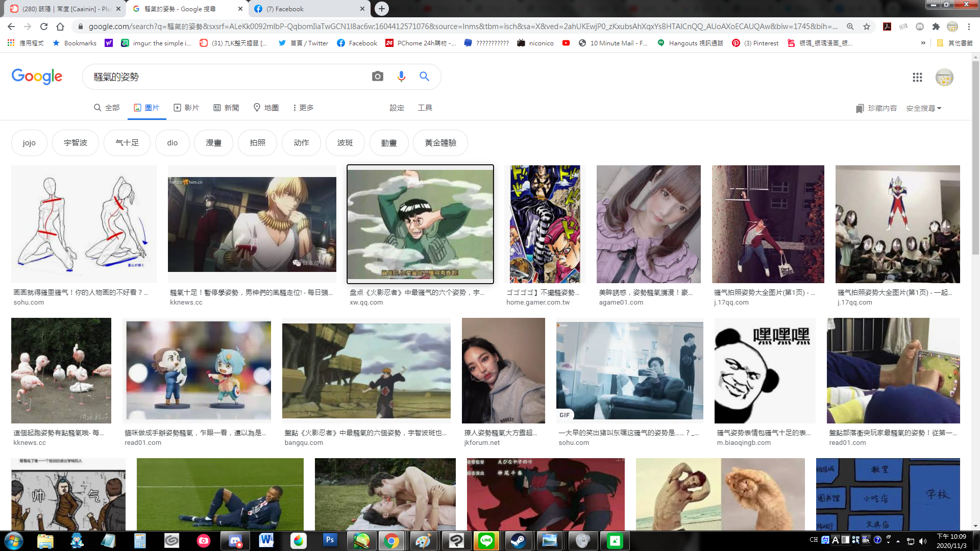Filter images by the dio chip
The width and height of the screenshot is (980, 551).
click(x=173, y=143)
